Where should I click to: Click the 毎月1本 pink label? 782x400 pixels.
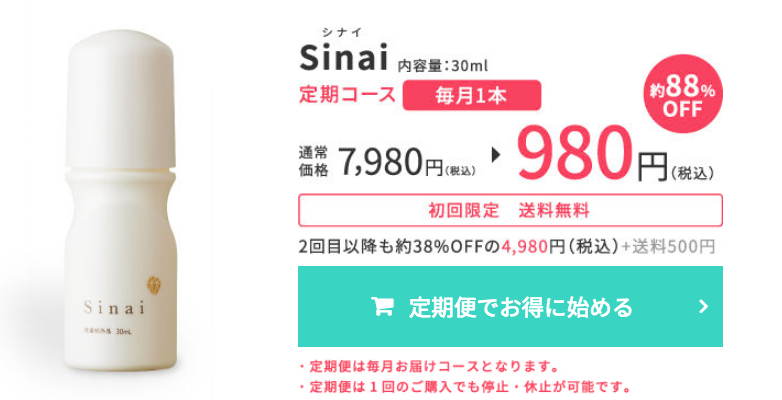pos(472,95)
